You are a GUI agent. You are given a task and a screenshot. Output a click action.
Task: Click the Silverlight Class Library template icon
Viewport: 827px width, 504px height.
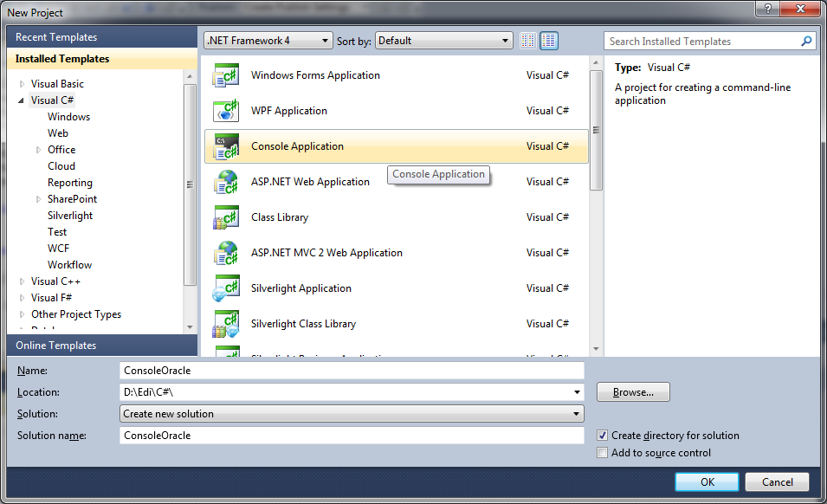226,324
